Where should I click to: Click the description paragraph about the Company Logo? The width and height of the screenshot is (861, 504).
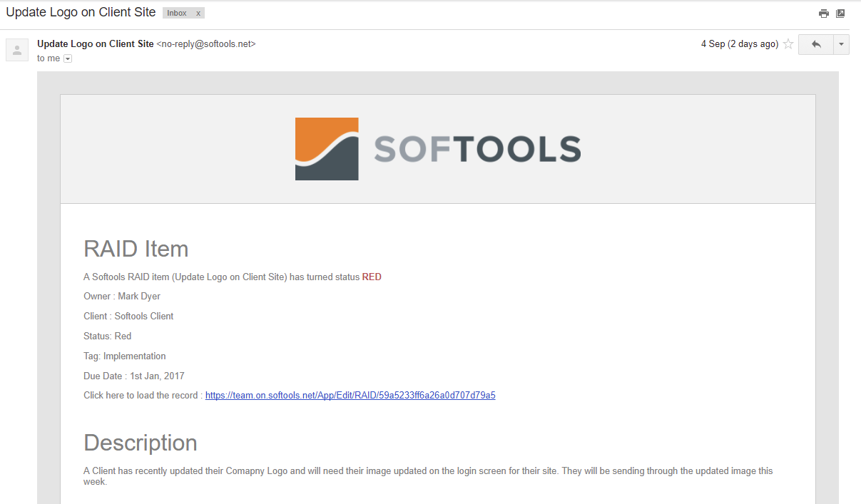click(x=428, y=476)
